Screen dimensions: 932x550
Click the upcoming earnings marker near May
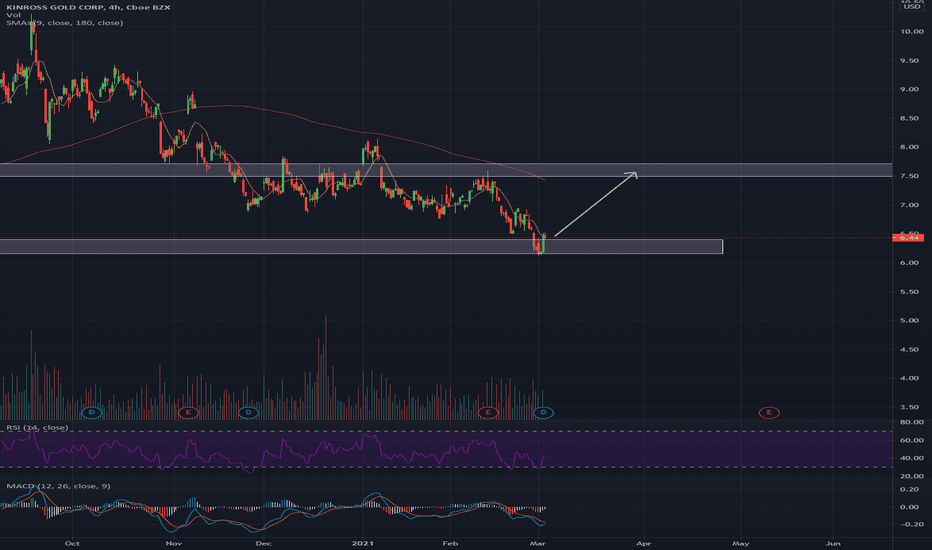(769, 412)
